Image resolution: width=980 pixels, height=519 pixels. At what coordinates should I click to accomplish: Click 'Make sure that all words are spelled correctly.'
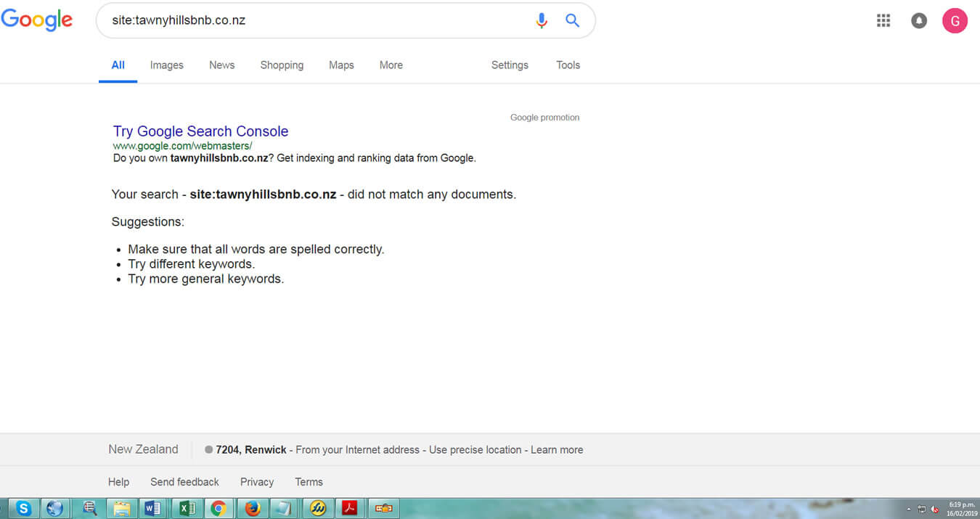[x=256, y=250]
